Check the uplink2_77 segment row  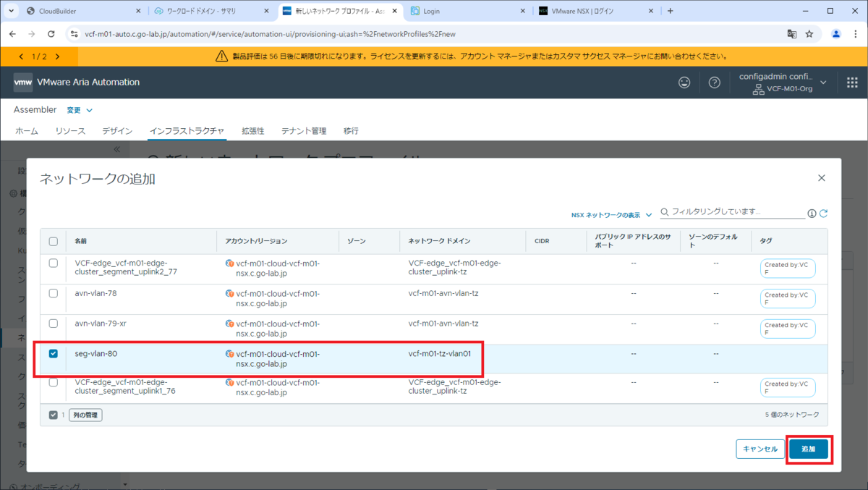point(53,263)
